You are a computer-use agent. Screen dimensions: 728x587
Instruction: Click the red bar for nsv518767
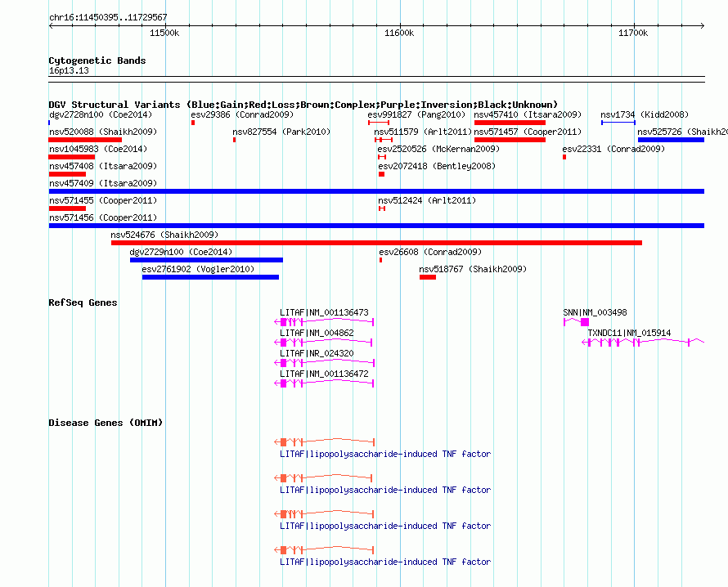point(428,277)
